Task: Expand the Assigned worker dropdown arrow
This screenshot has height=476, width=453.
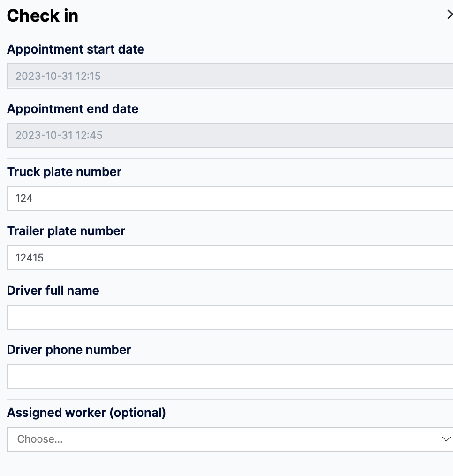Action: pos(445,439)
